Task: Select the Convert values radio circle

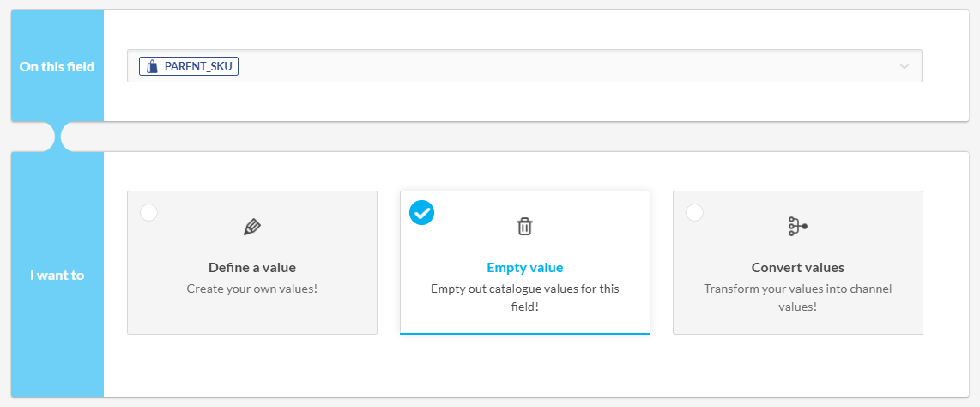Action: coord(695,212)
